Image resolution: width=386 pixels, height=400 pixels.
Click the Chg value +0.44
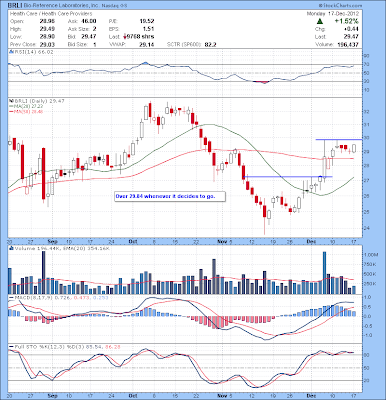(352, 29)
